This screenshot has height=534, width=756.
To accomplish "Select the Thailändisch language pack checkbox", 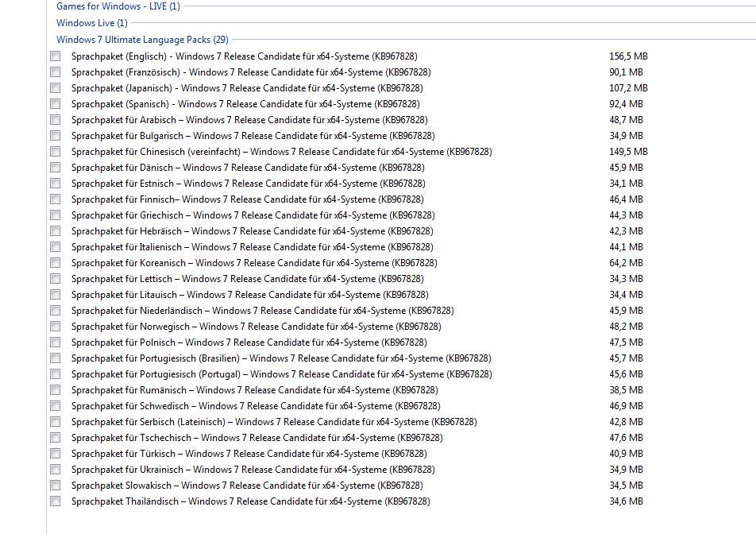I will pos(56,501).
